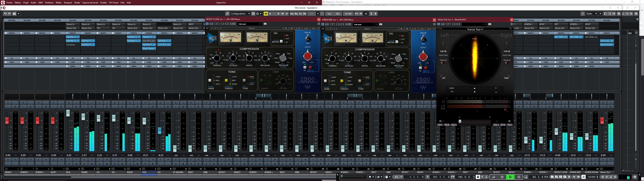Collapse the KICK channel INSERTS rack header
644x181 pixels.
coord(73,33)
